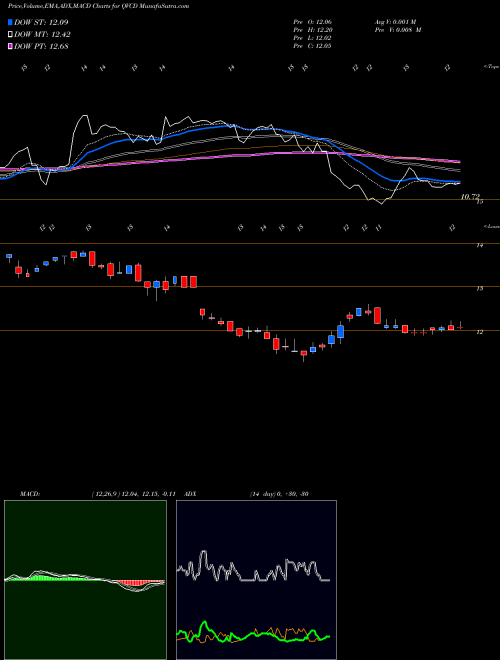
Task: Click the lowest red candlestick at the chart bottom
Action: pyautogui.click(x=303, y=354)
